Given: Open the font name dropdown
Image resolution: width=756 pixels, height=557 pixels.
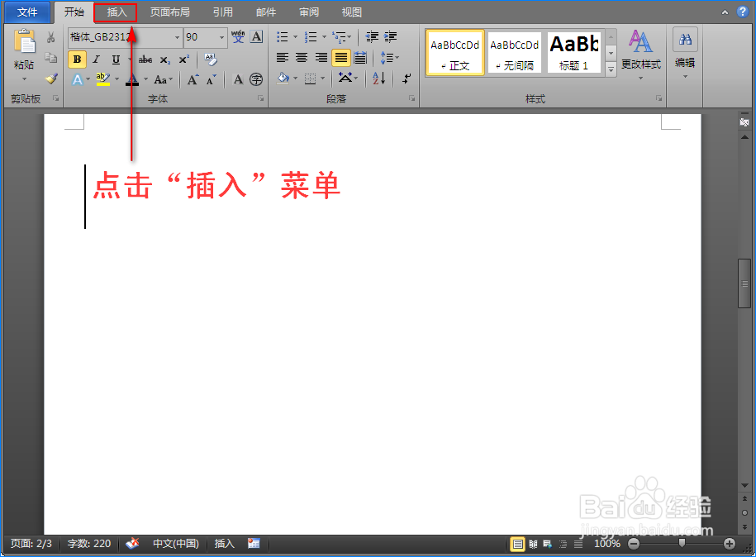Looking at the screenshot, I should tap(178, 37).
